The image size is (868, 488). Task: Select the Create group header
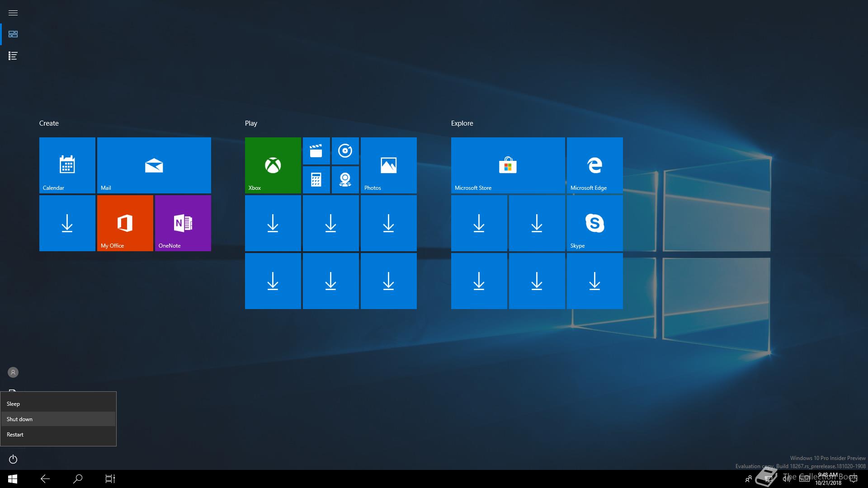click(49, 123)
